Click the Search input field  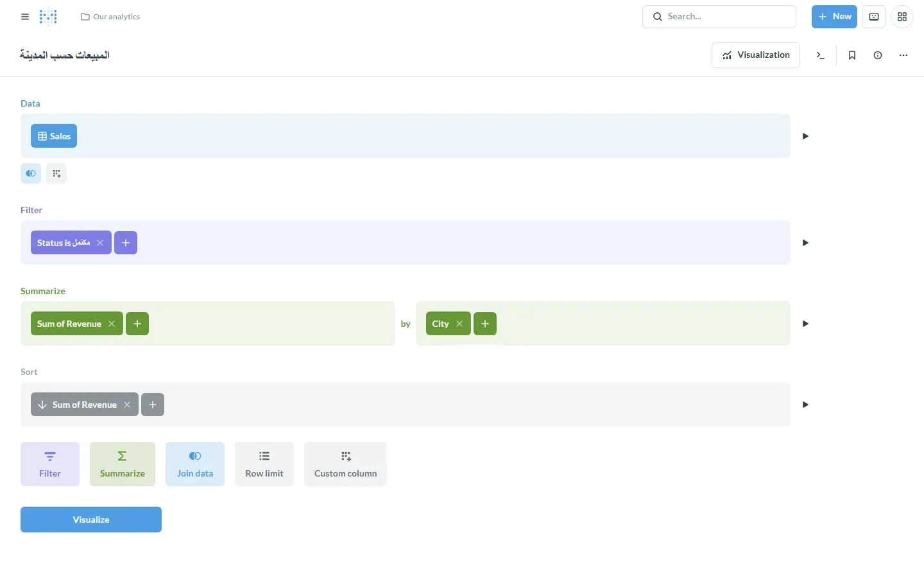pos(719,17)
